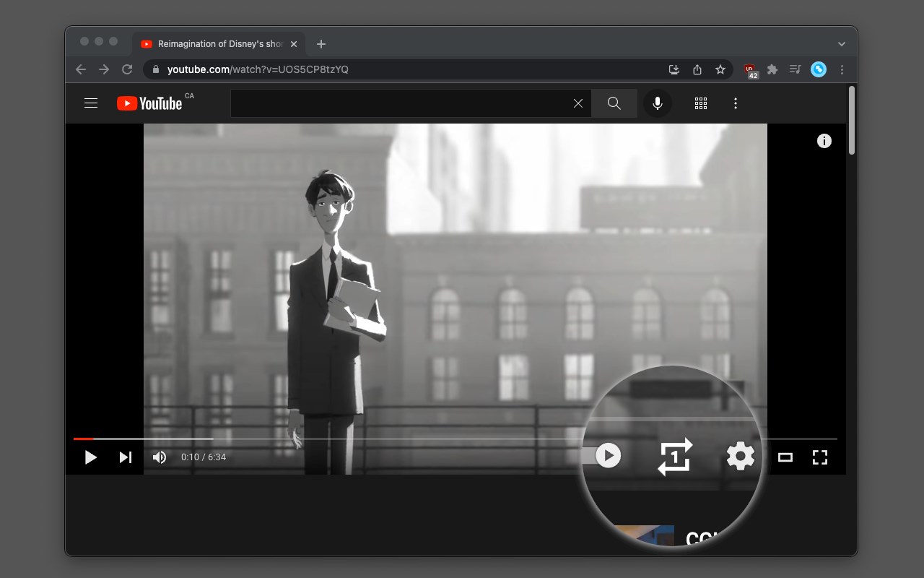Open YouTube settings three-dot menu
The width and height of the screenshot is (924, 578).
click(x=736, y=103)
